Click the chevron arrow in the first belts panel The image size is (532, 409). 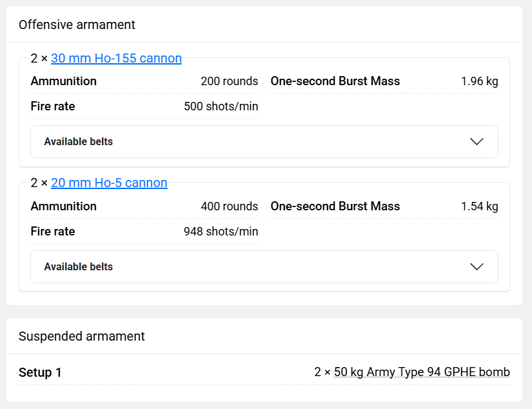[477, 142]
